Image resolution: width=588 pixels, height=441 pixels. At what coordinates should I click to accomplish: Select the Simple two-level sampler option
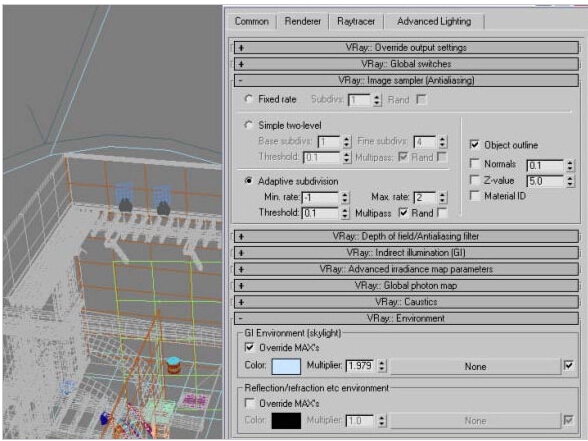249,125
